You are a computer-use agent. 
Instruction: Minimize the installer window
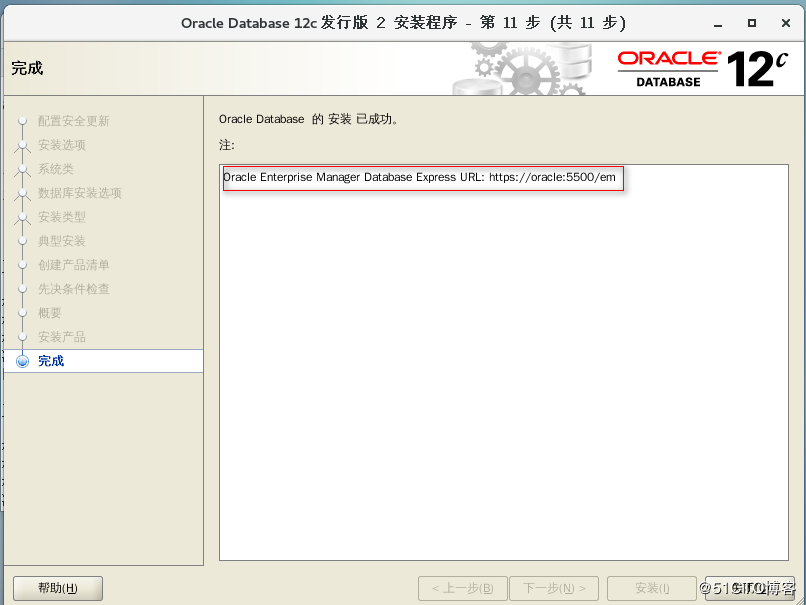(x=718, y=23)
